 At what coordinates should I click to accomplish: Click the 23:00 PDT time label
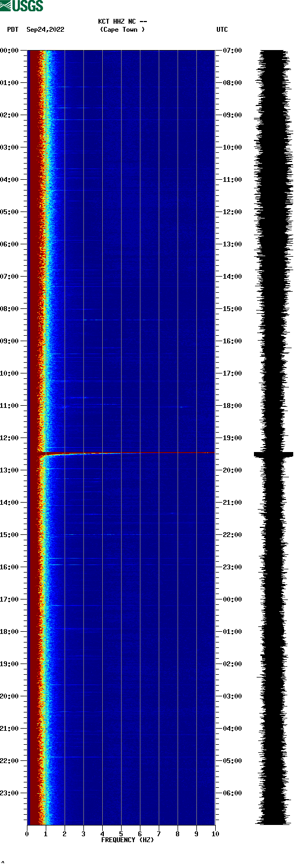(9, 793)
